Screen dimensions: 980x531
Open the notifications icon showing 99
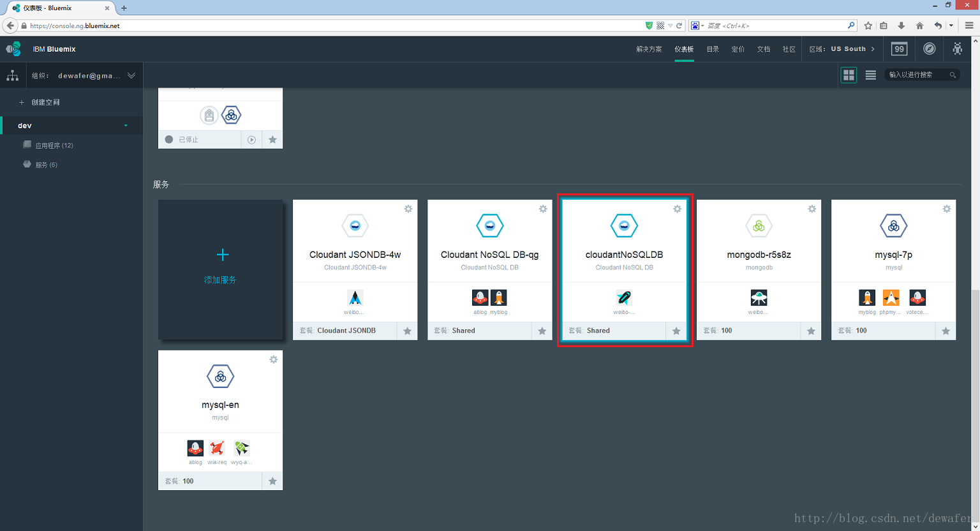point(899,49)
